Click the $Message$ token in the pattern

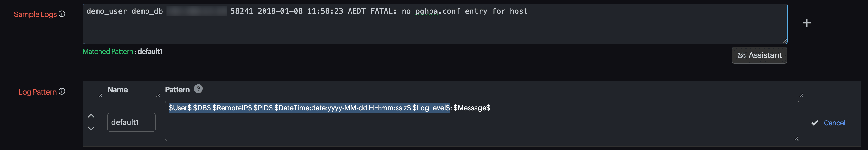coord(472,108)
